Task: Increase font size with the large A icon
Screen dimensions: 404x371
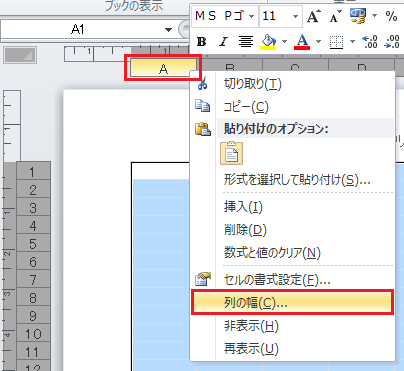Action: coord(314,16)
